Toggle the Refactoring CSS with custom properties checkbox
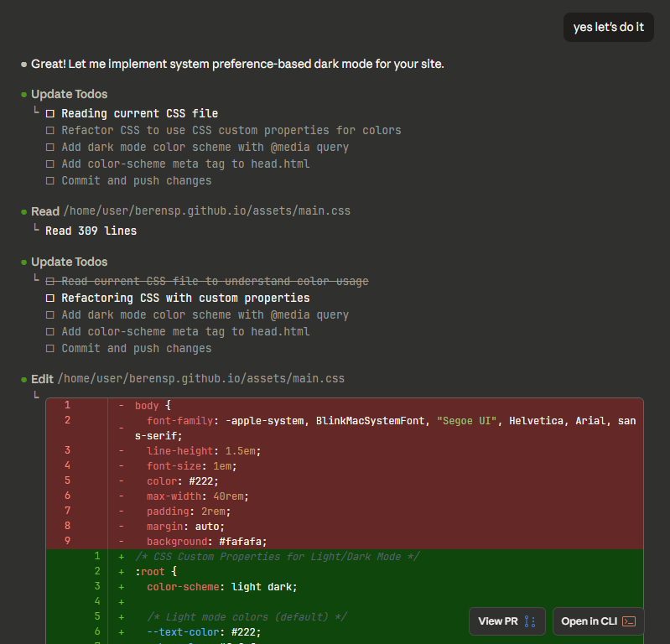 click(x=50, y=299)
